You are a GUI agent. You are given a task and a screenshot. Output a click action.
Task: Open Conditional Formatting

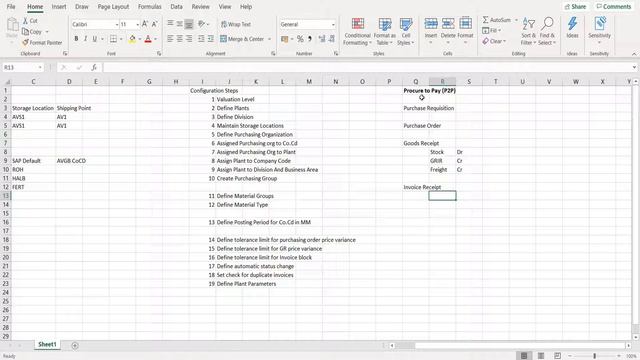(x=358, y=31)
